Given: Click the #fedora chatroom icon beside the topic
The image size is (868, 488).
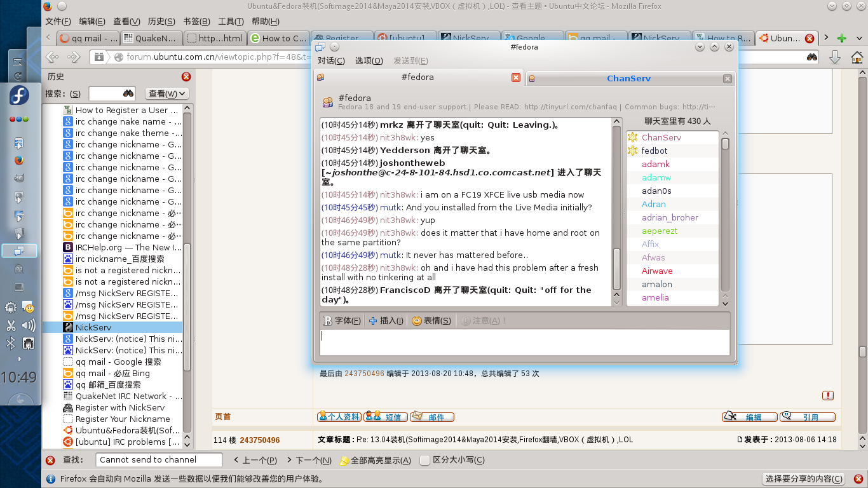Looking at the screenshot, I should click(328, 102).
